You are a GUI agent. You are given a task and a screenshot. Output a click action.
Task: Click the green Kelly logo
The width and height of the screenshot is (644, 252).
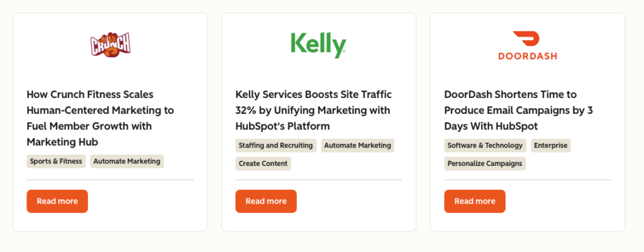(318, 45)
